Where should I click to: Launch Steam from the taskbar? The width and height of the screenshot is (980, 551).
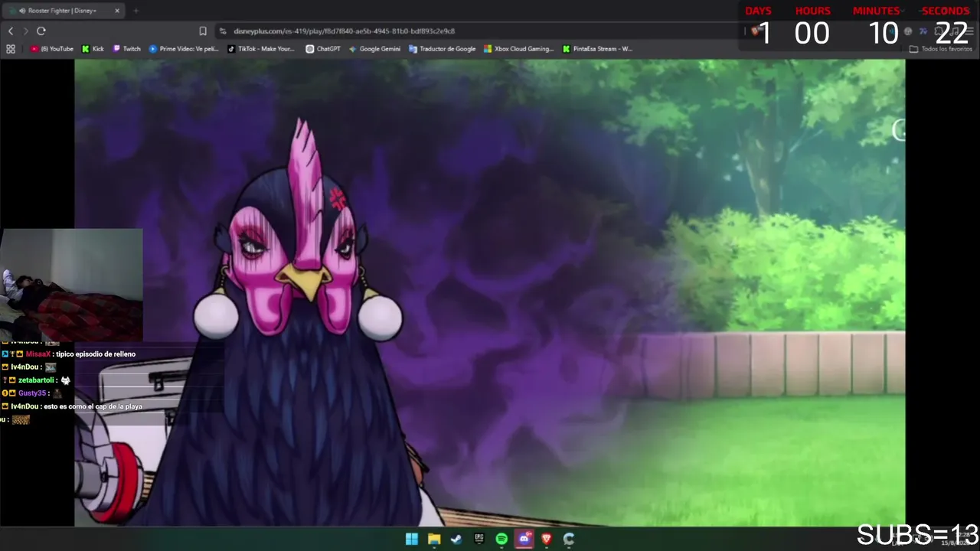456,539
